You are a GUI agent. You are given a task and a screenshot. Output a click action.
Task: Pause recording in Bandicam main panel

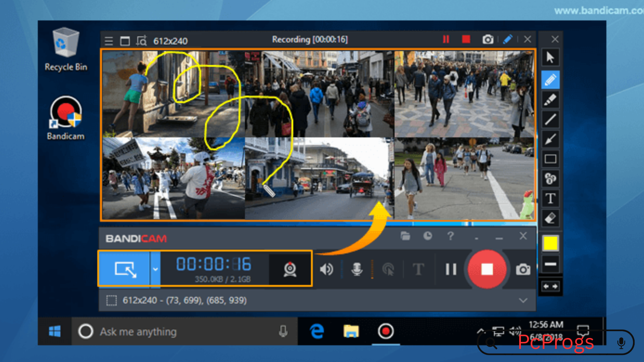pyautogui.click(x=451, y=269)
